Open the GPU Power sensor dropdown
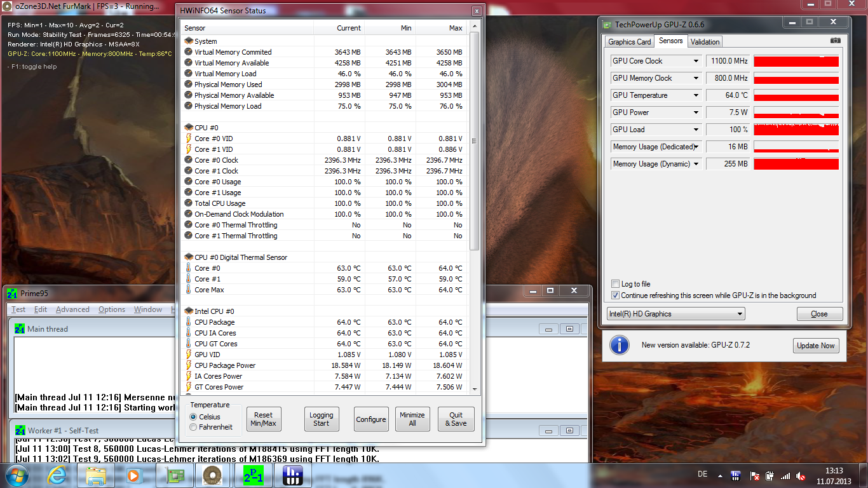 pos(696,112)
